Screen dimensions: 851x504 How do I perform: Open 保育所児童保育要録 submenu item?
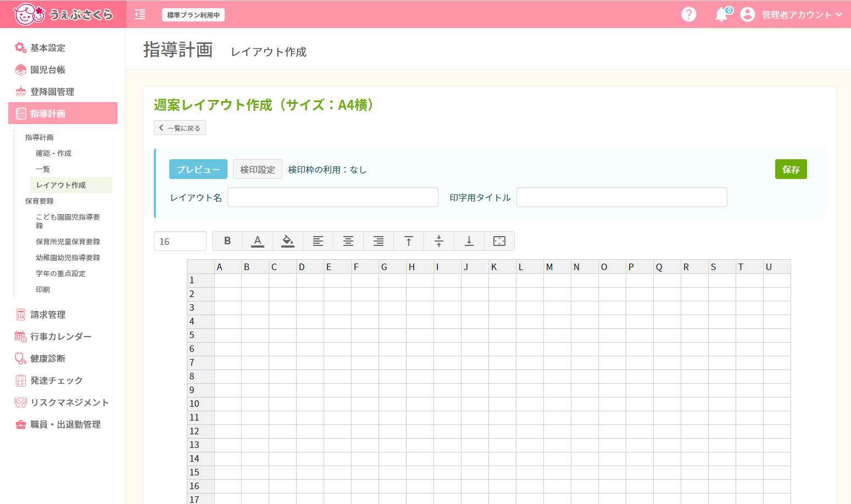click(x=68, y=242)
